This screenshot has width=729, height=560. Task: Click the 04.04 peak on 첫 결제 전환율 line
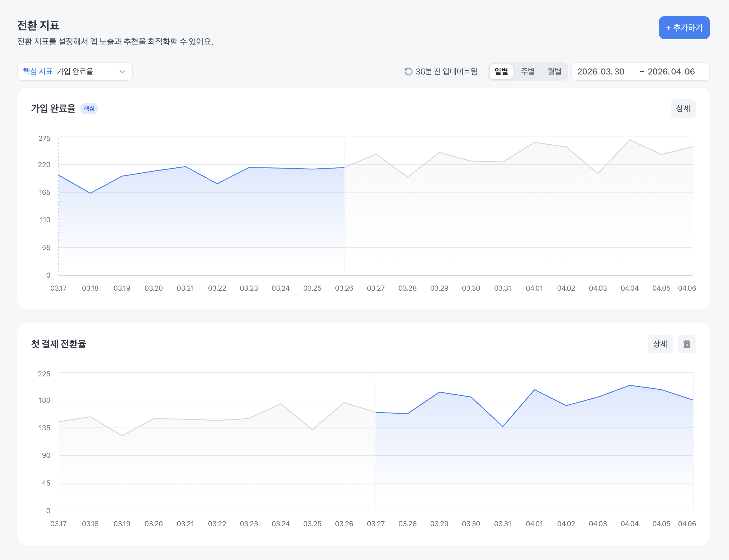(x=629, y=385)
